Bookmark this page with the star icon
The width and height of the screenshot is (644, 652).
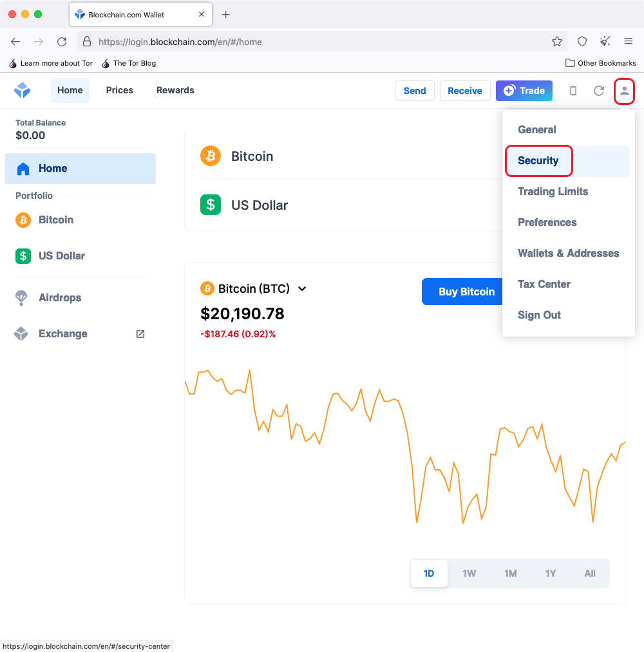click(x=557, y=41)
